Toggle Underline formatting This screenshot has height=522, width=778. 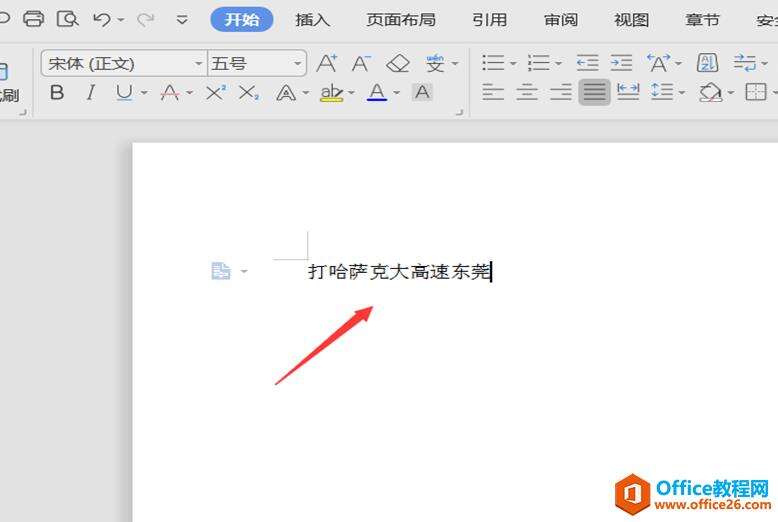pyautogui.click(x=124, y=92)
